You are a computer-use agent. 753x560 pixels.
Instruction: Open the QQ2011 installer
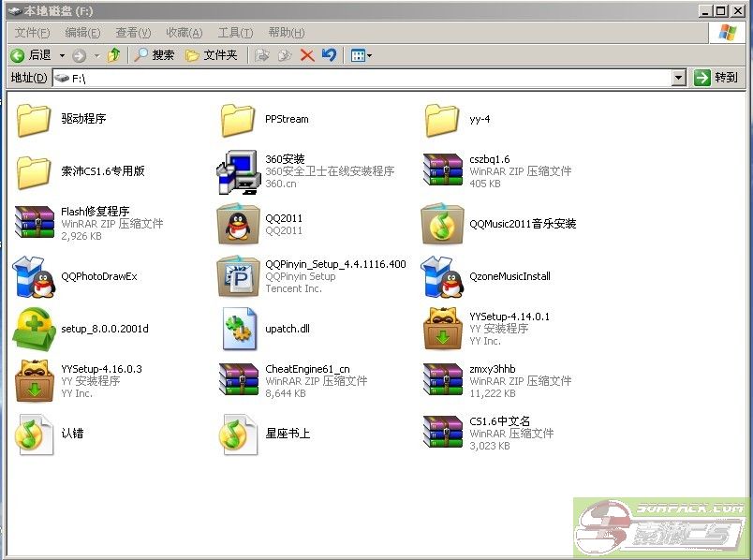pyautogui.click(x=238, y=225)
